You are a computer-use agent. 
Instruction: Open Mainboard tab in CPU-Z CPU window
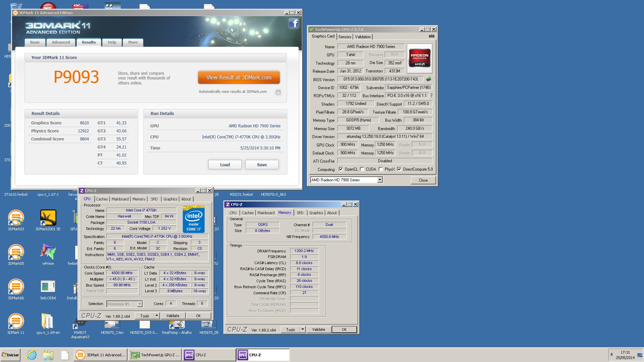[120, 199]
